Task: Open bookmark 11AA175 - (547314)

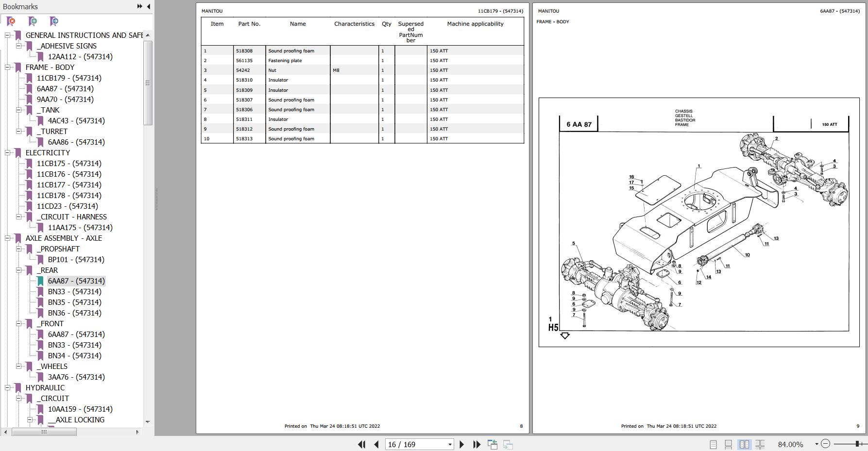Action: click(80, 227)
